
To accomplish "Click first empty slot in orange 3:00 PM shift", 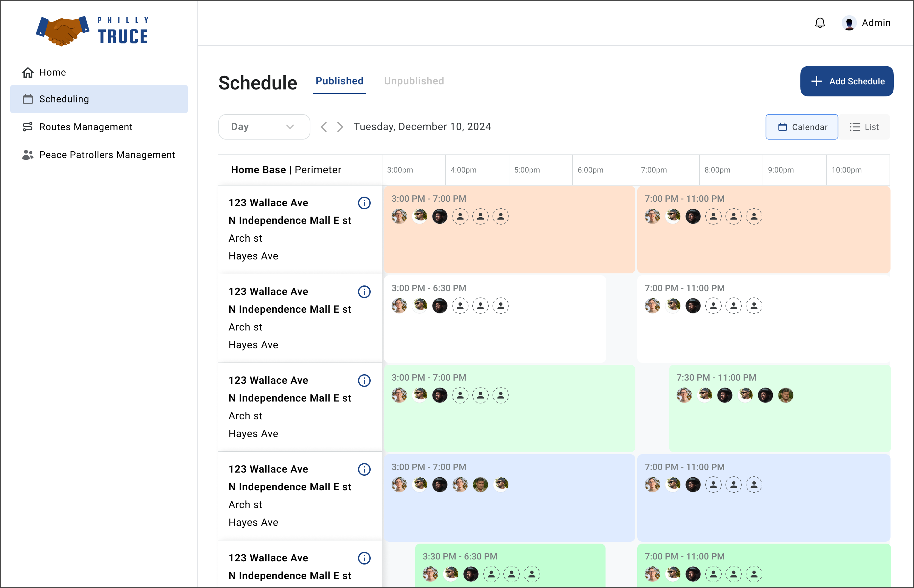I will point(460,217).
